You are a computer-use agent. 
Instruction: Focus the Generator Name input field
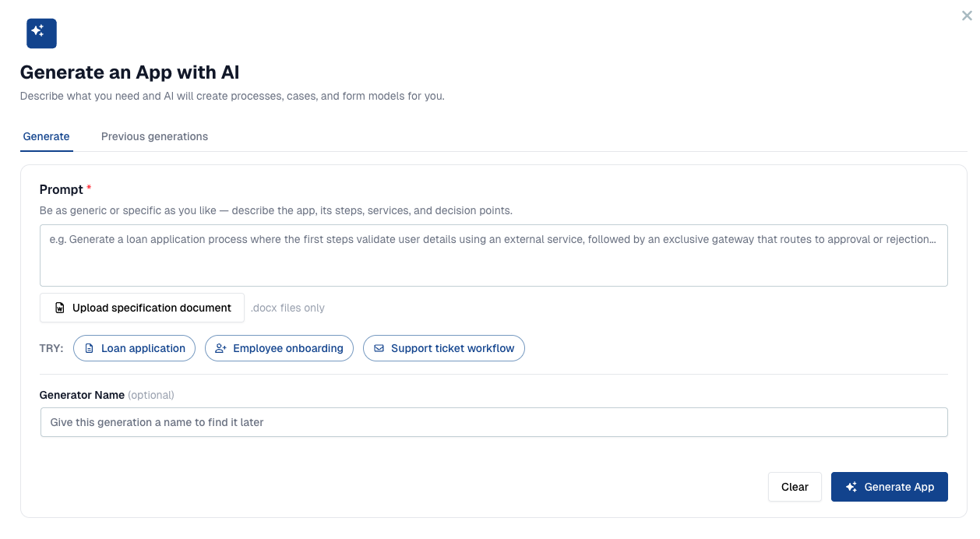click(x=494, y=422)
